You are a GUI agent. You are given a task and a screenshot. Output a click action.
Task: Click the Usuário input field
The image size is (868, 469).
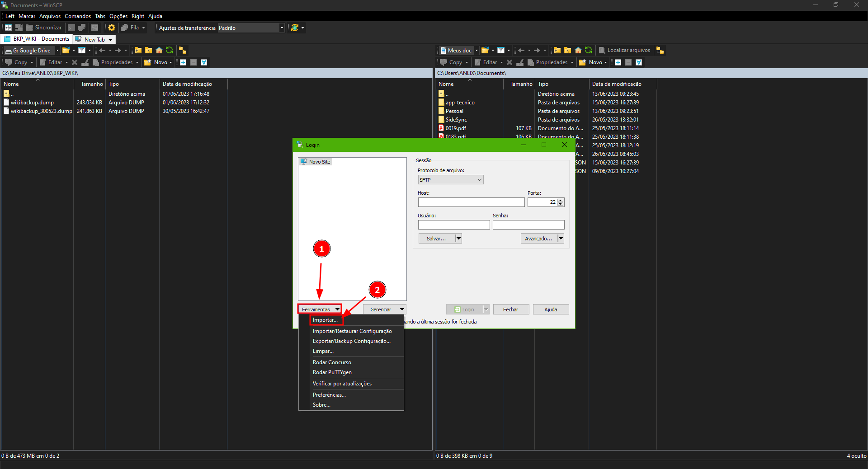454,225
